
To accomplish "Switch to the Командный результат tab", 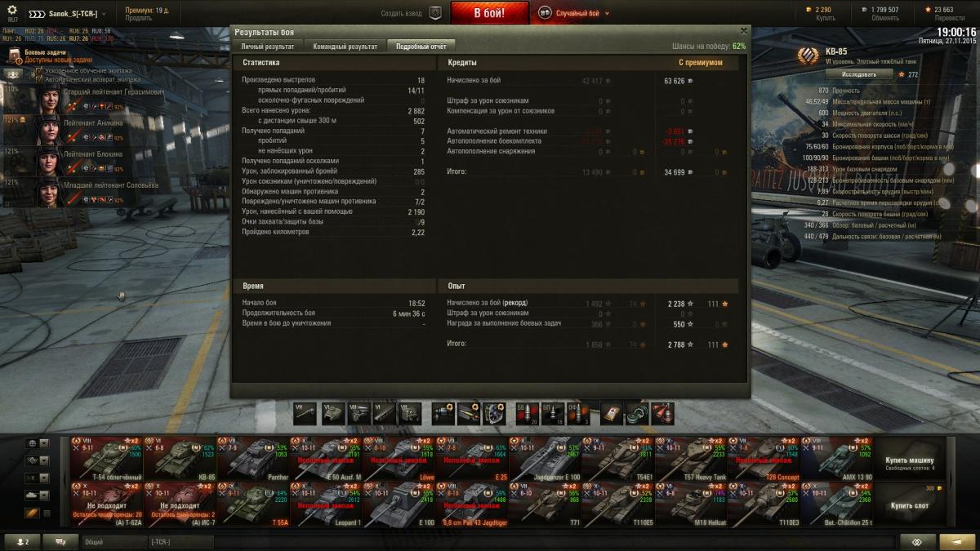I will tap(345, 47).
